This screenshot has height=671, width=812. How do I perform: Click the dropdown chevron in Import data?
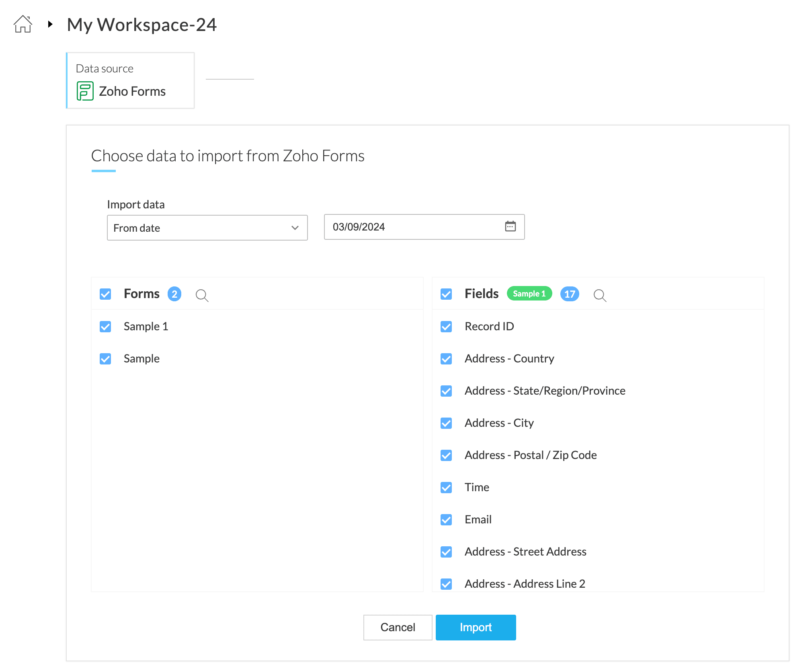(295, 228)
